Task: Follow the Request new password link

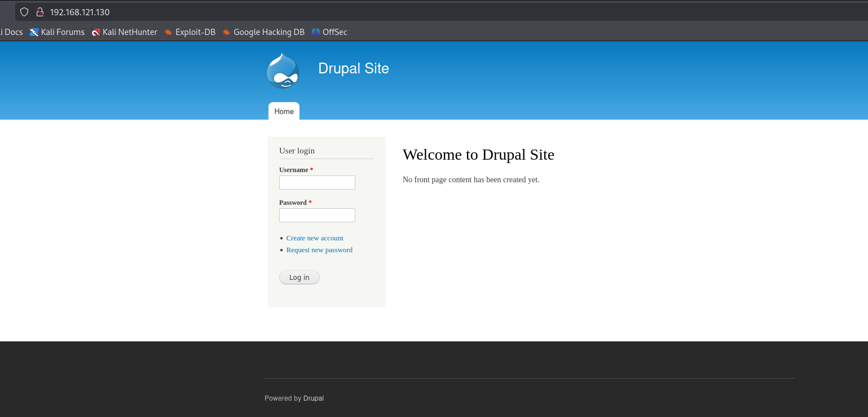Action: click(x=319, y=250)
